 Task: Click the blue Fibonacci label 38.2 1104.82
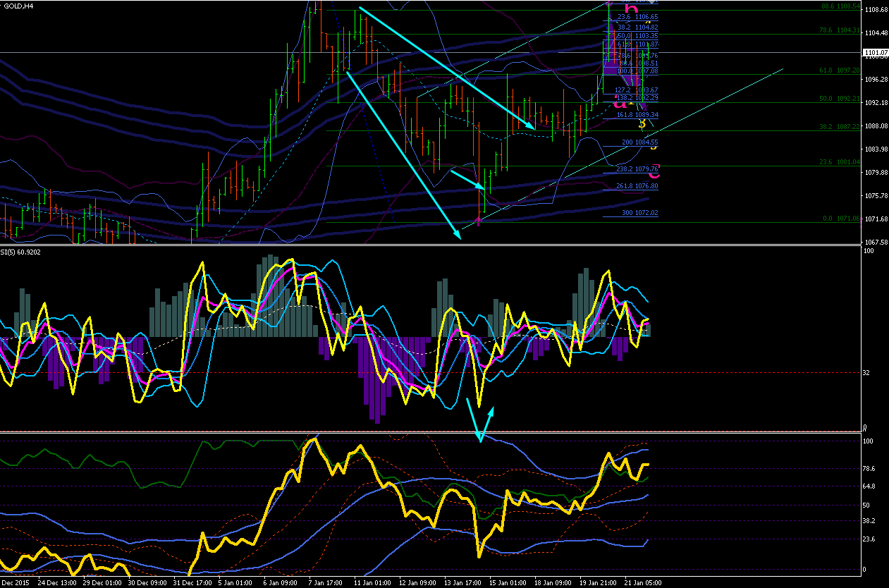click(638, 27)
